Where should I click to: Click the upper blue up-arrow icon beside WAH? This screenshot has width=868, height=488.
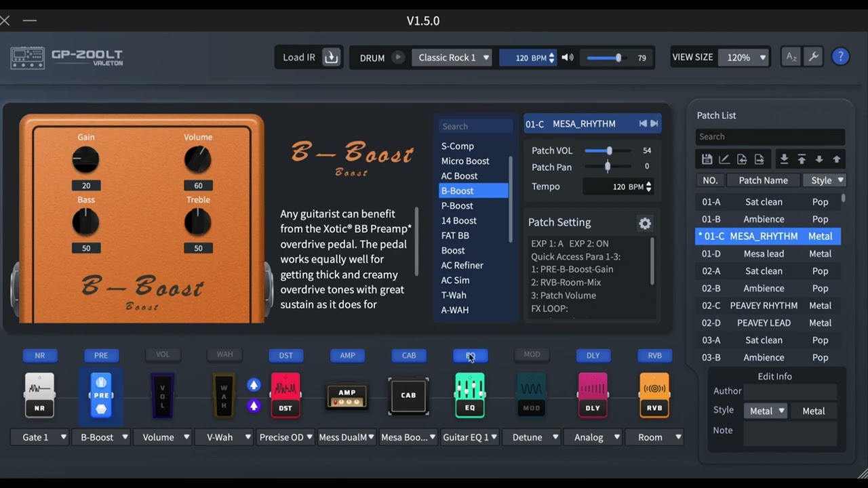point(254,384)
